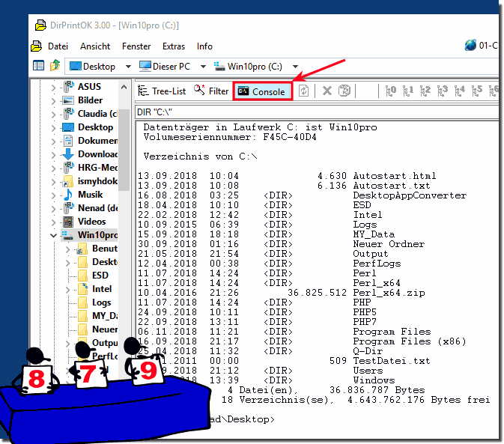
Task: Open the Ansicht menu
Action: 95,46
